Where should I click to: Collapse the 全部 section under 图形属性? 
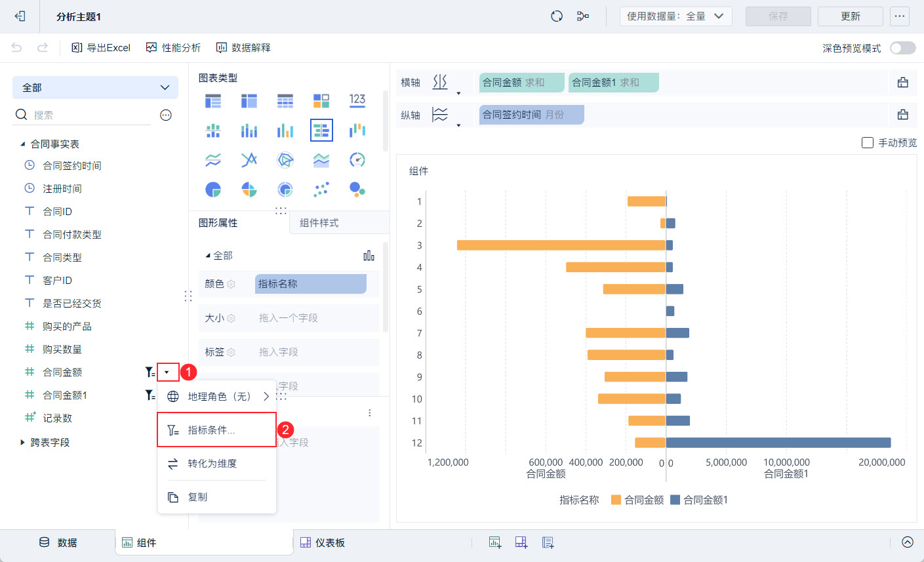(208, 256)
